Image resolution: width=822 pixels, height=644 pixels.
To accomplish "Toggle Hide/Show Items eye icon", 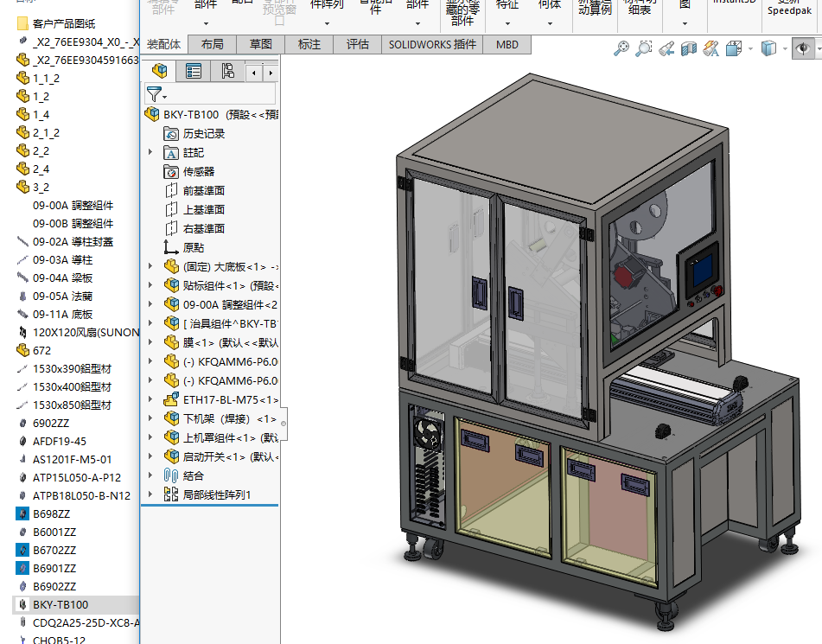I will tap(803, 49).
